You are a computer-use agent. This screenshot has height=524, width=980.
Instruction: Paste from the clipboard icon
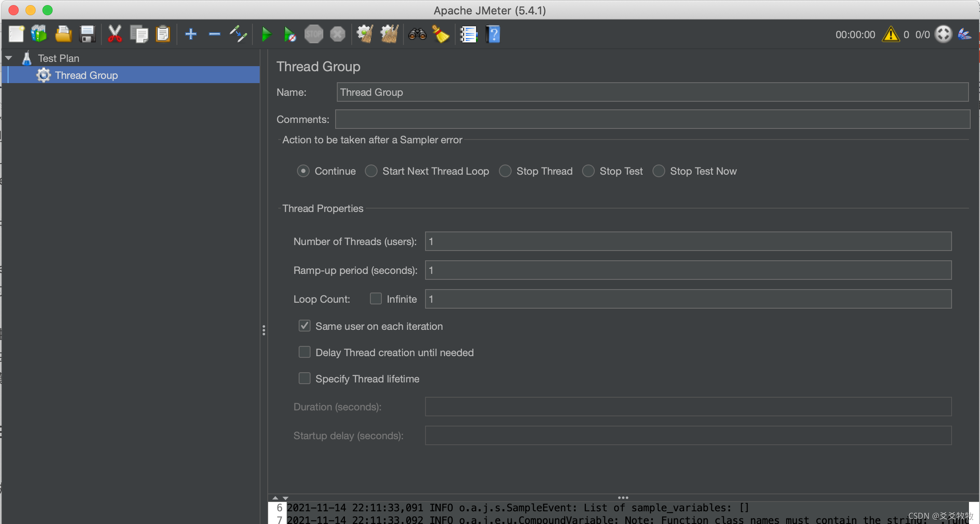pos(163,34)
